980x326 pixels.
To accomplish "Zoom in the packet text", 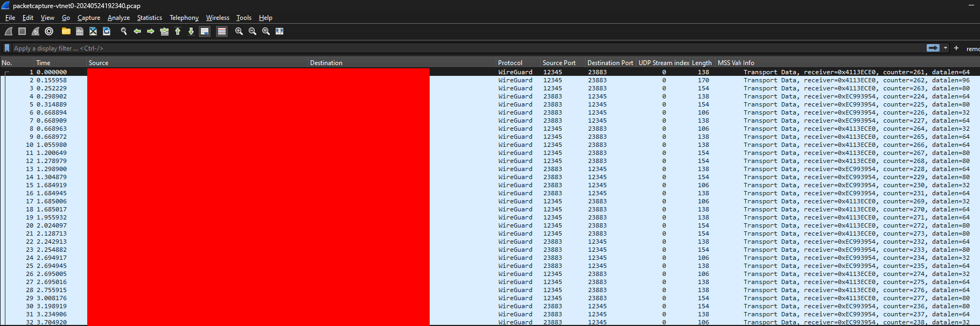I will point(239,32).
